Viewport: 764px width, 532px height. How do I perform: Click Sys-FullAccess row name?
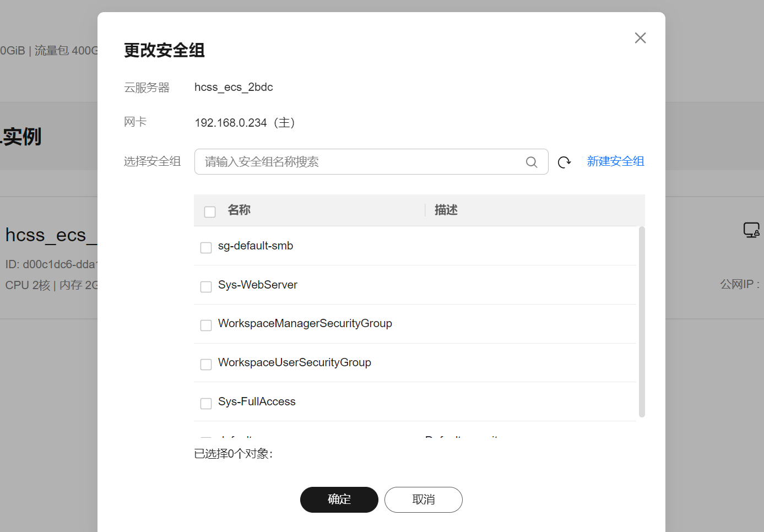point(257,401)
